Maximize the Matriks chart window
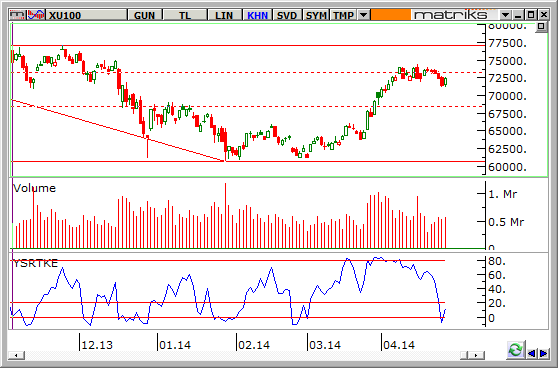Image resolution: width=558 pixels, height=368 pixels. tap(531, 15)
